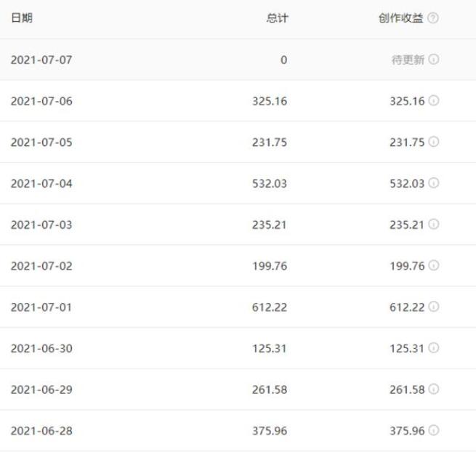Click the info icon next to 261.58

coord(434,390)
